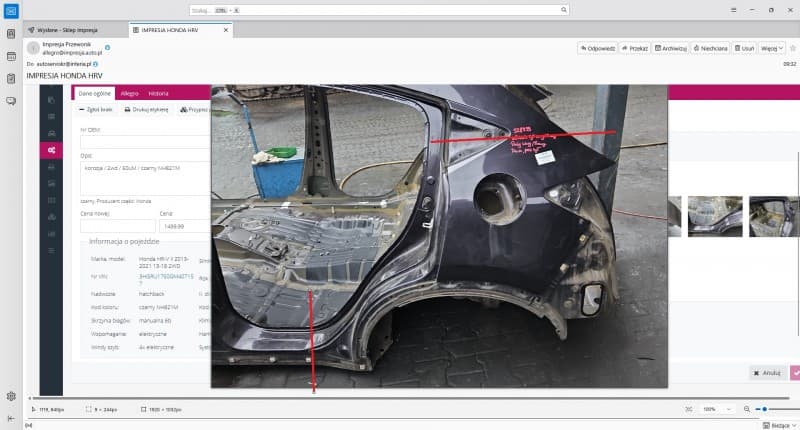Click the Drukuj etykietę button
Screen dimensions: 800x430
point(146,109)
